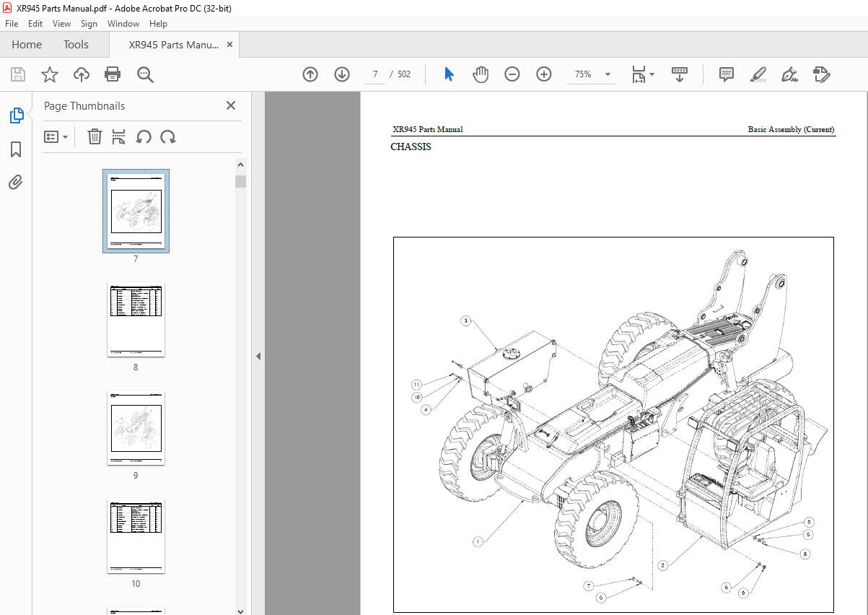Click the upload to cloud icon
This screenshot has width=868, height=615.
[x=82, y=74]
